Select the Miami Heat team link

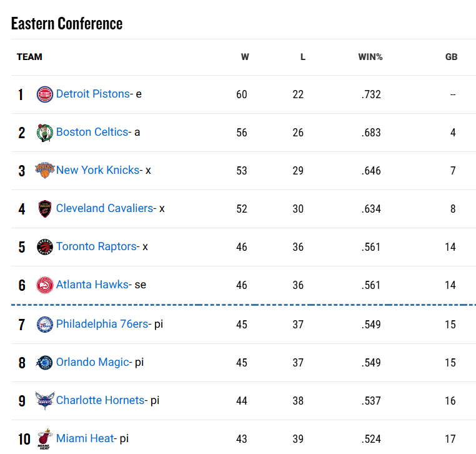click(85, 438)
